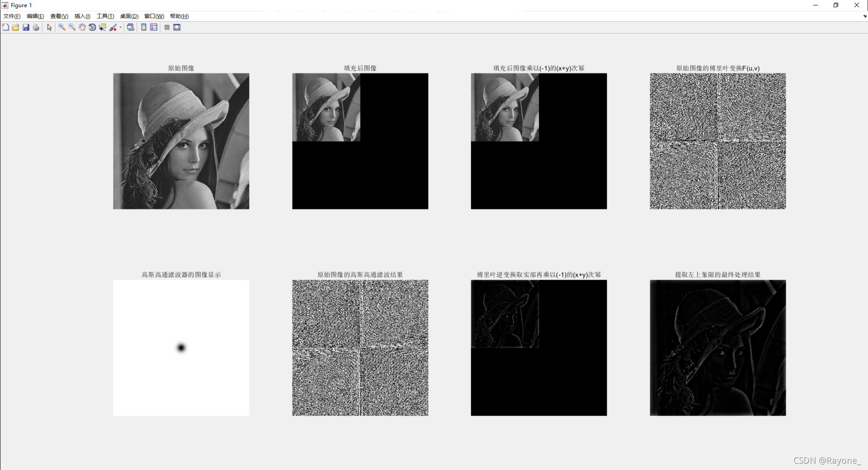
Task: Select the Edit Plot arrow tool
Action: pyautogui.click(x=49, y=28)
